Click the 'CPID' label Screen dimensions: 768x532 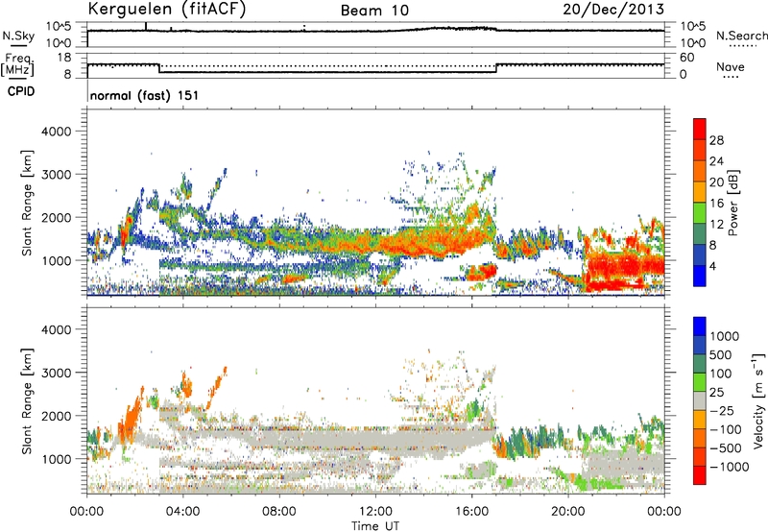pos(21,91)
